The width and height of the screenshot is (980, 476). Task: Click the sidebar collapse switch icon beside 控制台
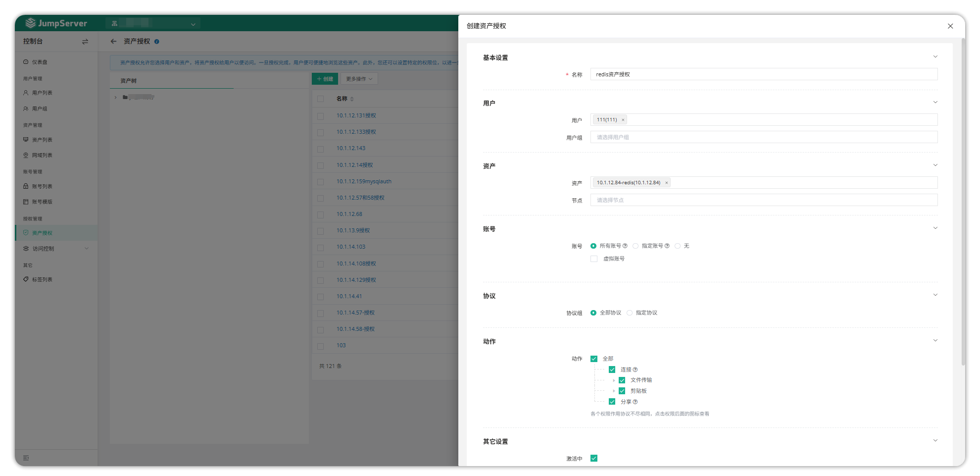point(85,42)
